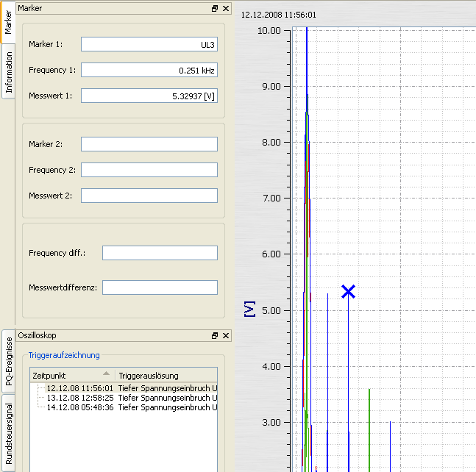The width and height of the screenshot is (476, 472).
Task: Undock the Oszilloskop panel with float icon
Action: [x=215, y=335]
